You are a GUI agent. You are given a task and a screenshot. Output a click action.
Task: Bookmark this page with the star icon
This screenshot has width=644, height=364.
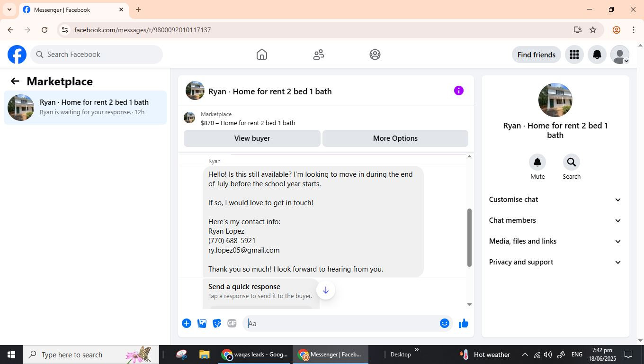(x=593, y=30)
